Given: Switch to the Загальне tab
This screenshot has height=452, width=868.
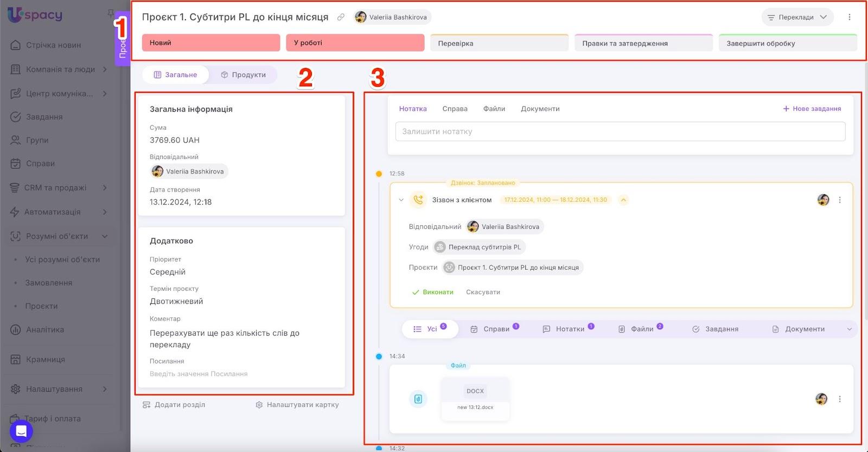Looking at the screenshot, I should pos(176,75).
